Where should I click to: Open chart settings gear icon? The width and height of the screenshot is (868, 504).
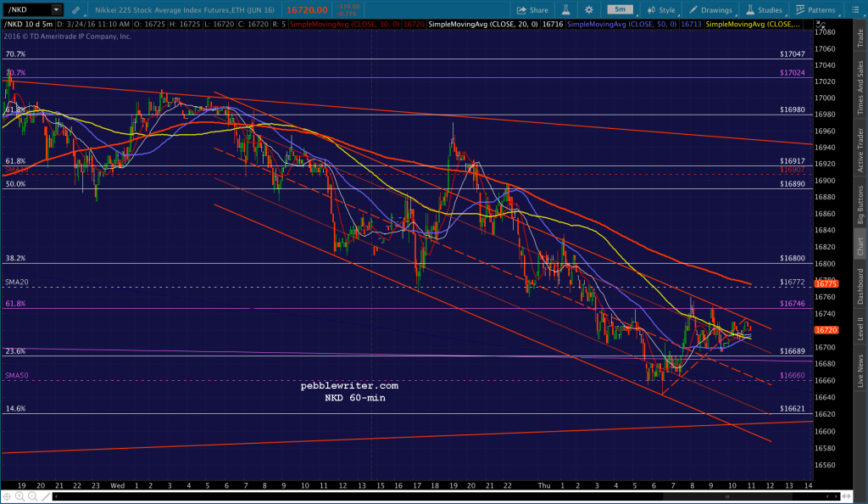click(x=589, y=10)
